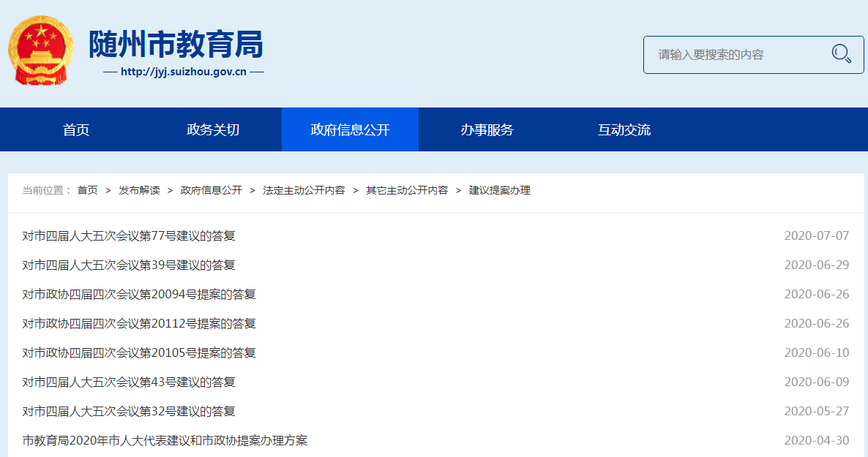View reply to 第20094号提案
The height and width of the screenshot is (457, 868).
pos(139,295)
